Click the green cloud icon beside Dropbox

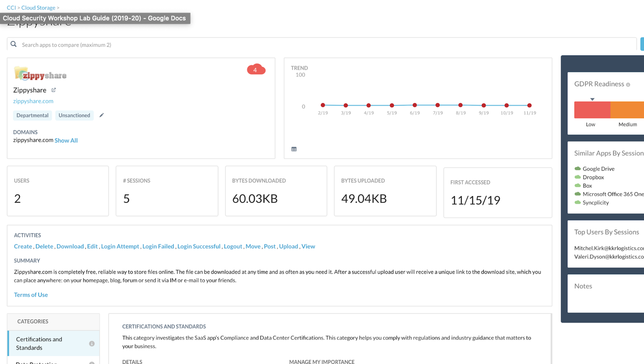pyautogui.click(x=578, y=177)
